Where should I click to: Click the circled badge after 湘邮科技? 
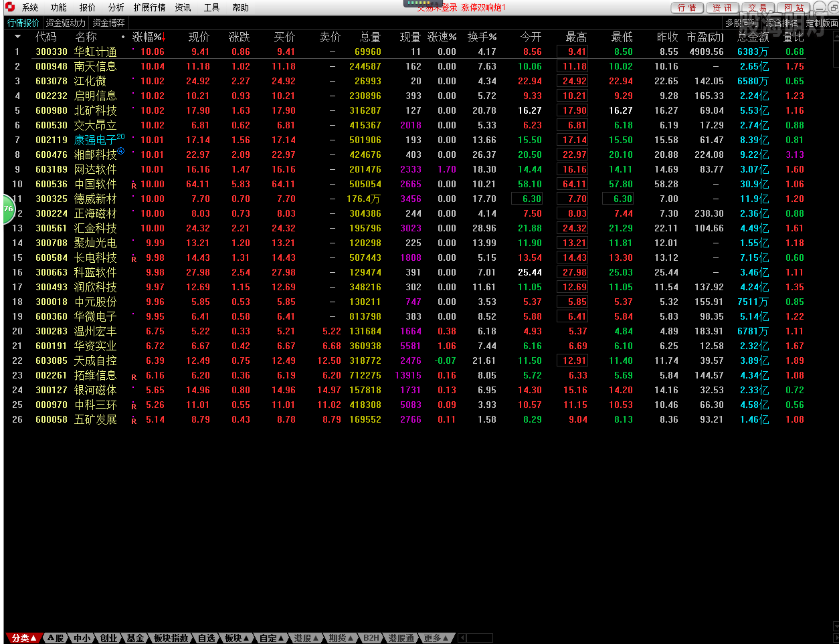[121, 150]
